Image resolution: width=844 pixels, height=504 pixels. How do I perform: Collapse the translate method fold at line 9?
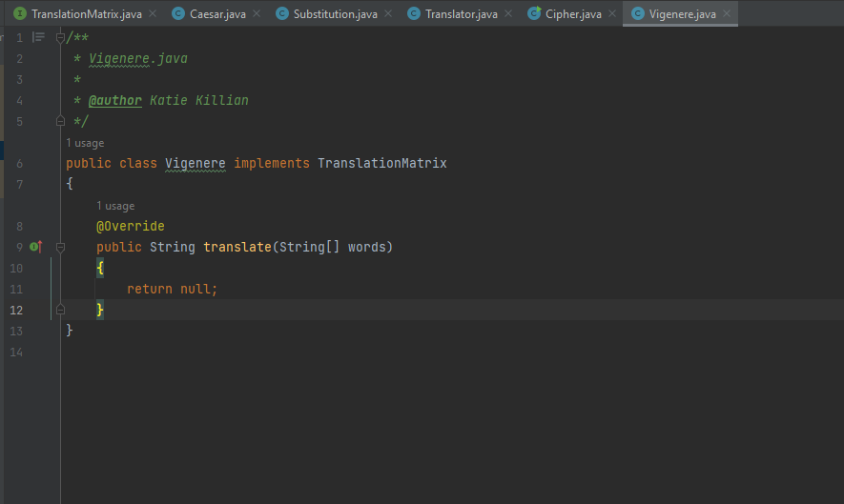tap(60, 248)
